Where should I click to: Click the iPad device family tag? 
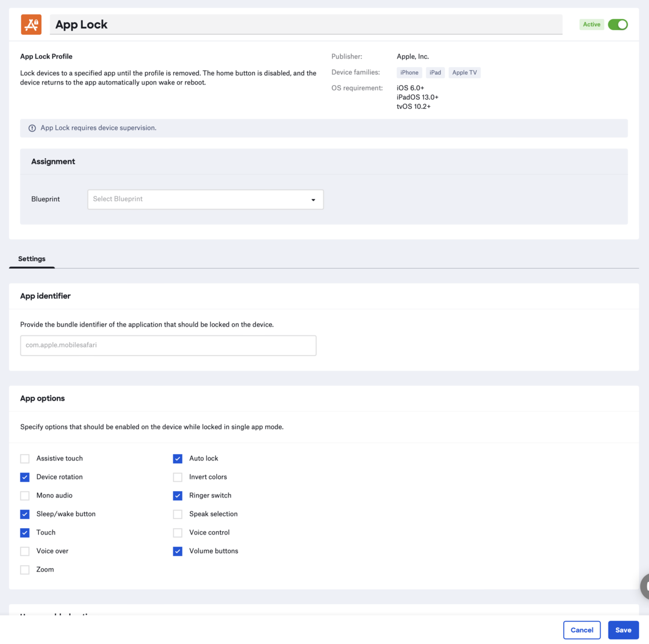pyautogui.click(x=435, y=72)
